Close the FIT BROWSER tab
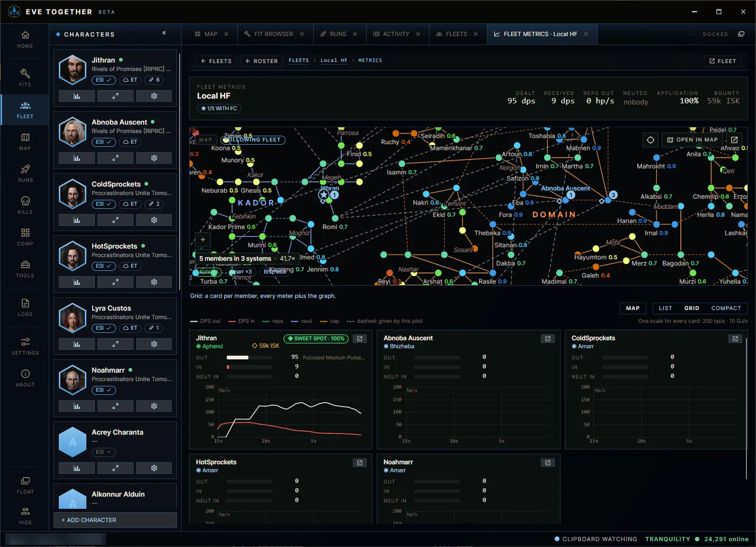The height and width of the screenshot is (547, 756). point(302,34)
